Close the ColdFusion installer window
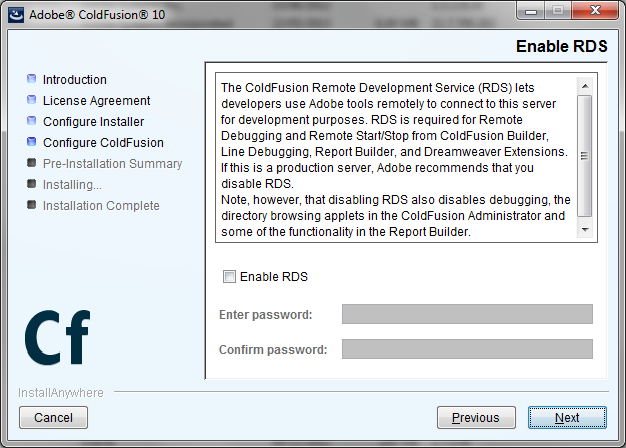The width and height of the screenshot is (626, 448). pos(595,10)
